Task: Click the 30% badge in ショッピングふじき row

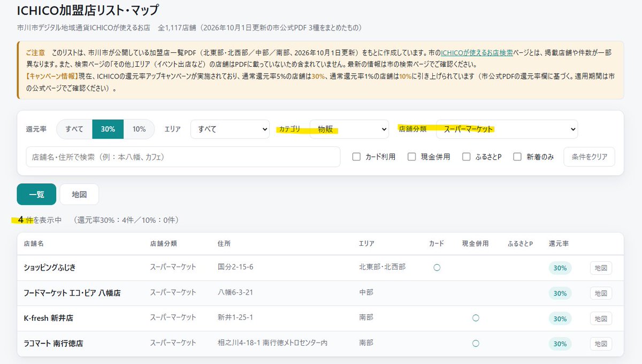Action: [x=560, y=268]
